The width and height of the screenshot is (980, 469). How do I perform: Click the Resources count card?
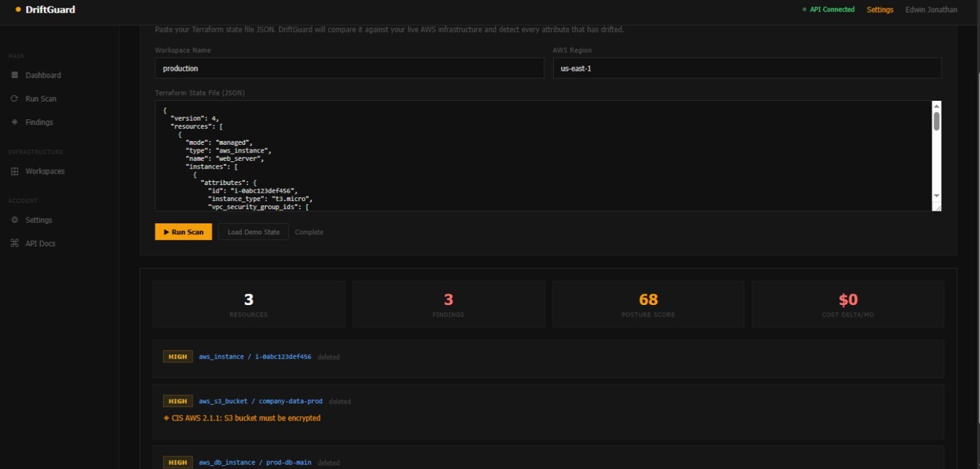point(249,304)
